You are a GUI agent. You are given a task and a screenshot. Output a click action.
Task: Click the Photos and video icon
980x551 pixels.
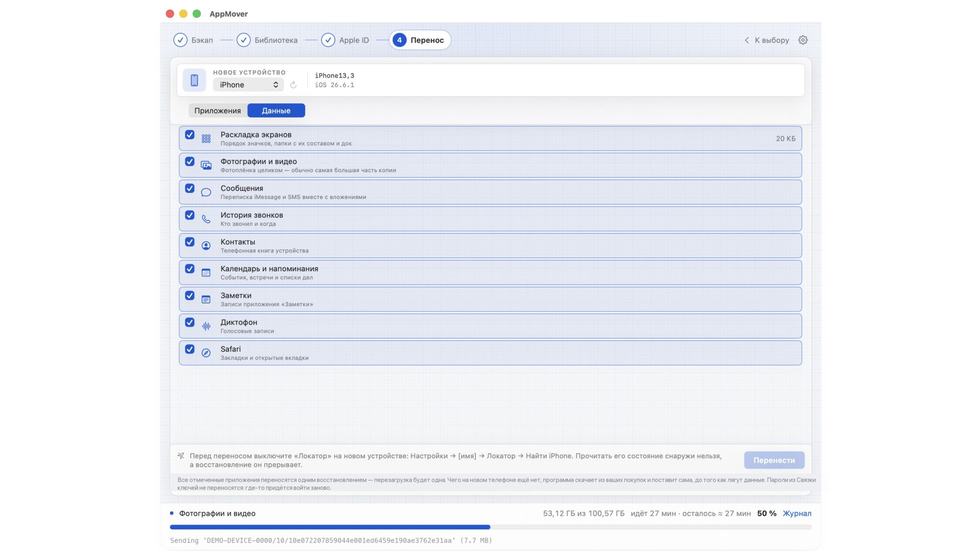click(x=206, y=165)
